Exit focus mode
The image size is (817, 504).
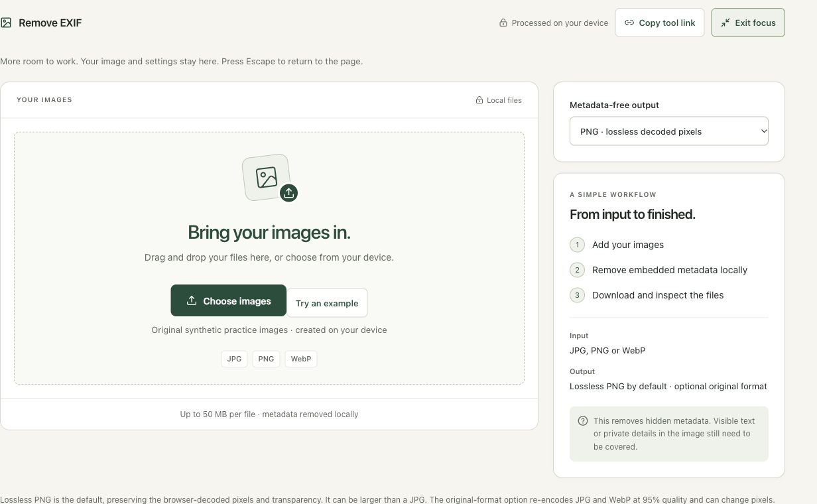pyautogui.click(x=748, y=23)
